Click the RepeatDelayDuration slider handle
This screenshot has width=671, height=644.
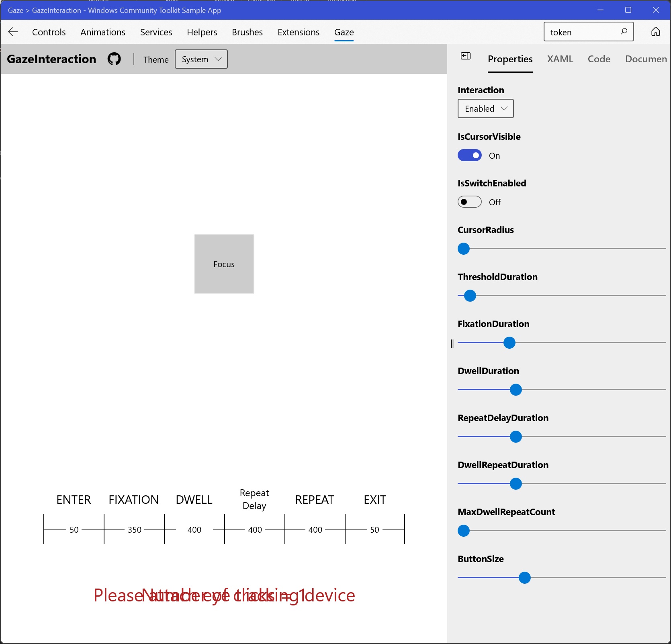tap(516, 437)
